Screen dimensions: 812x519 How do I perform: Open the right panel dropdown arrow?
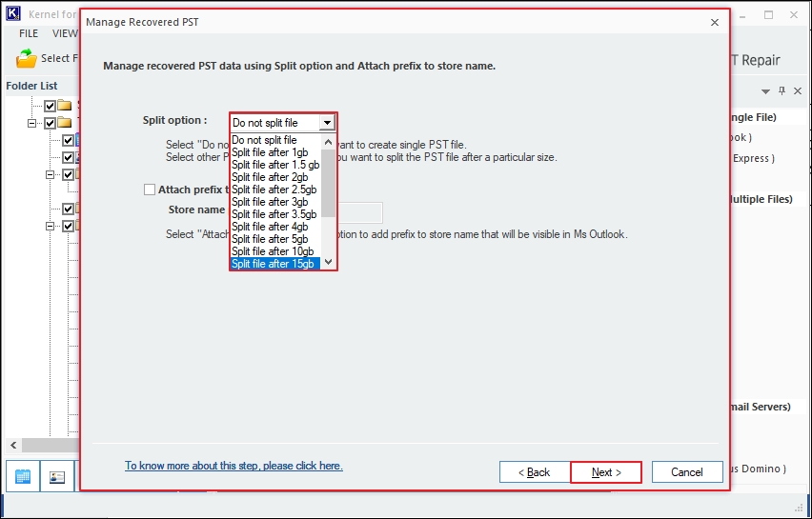click(765, 91)
